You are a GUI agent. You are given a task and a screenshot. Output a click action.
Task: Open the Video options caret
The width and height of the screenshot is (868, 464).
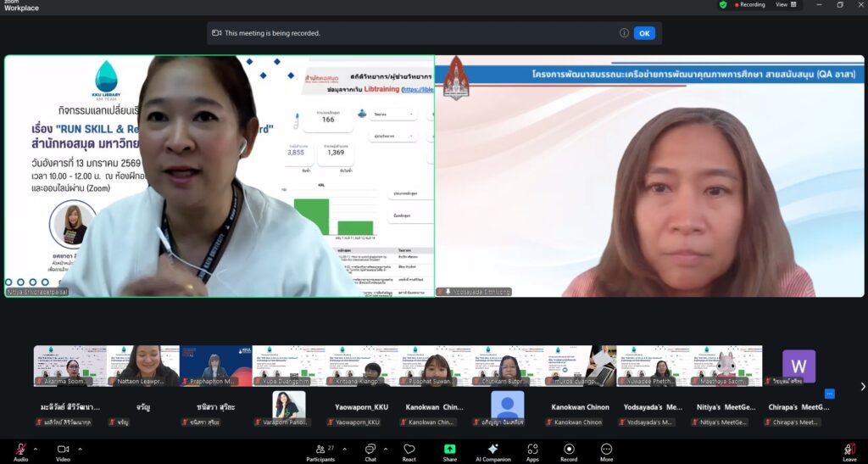pyautogui.click(x=81, y=448)
